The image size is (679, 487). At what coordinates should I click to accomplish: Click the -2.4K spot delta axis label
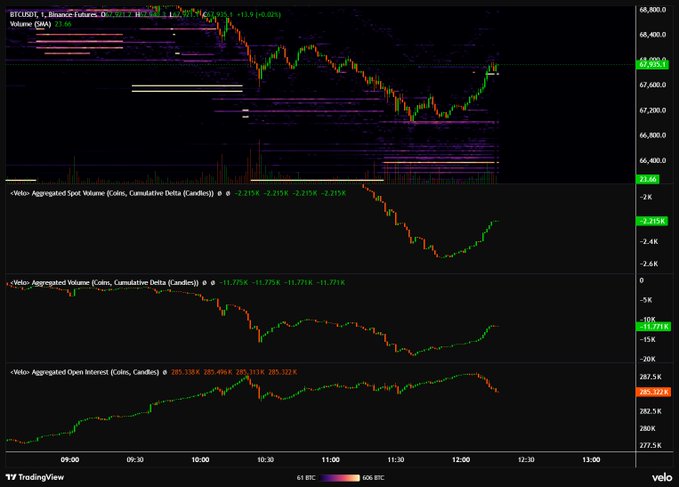(x=649, y=242)
